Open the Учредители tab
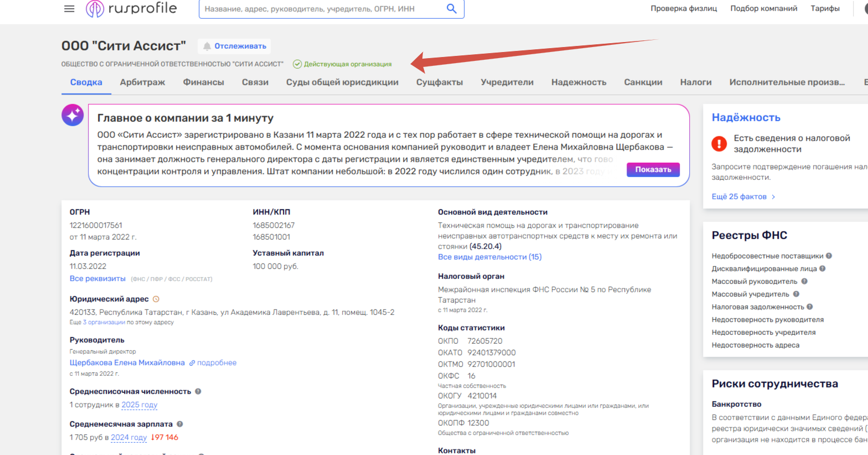868x455 pixels. pos(507,82)
